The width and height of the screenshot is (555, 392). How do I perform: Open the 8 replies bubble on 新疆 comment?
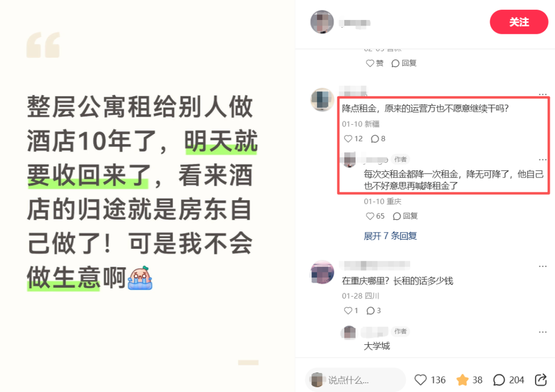tap(375, 139)
